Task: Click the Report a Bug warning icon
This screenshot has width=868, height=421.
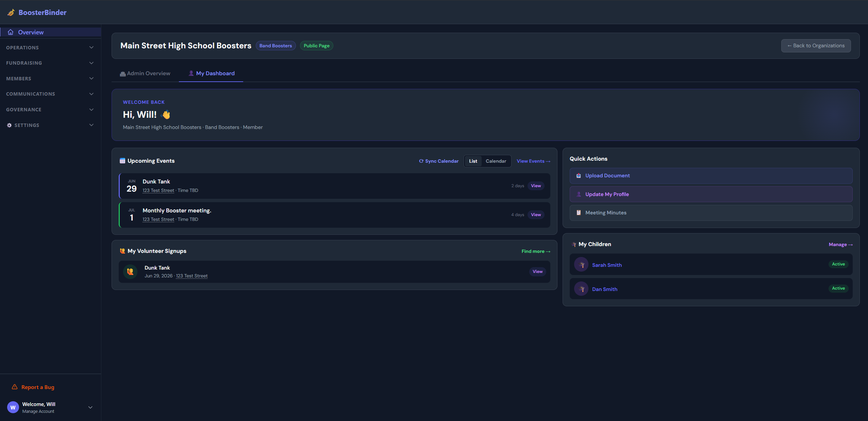Action: point(15,387)
